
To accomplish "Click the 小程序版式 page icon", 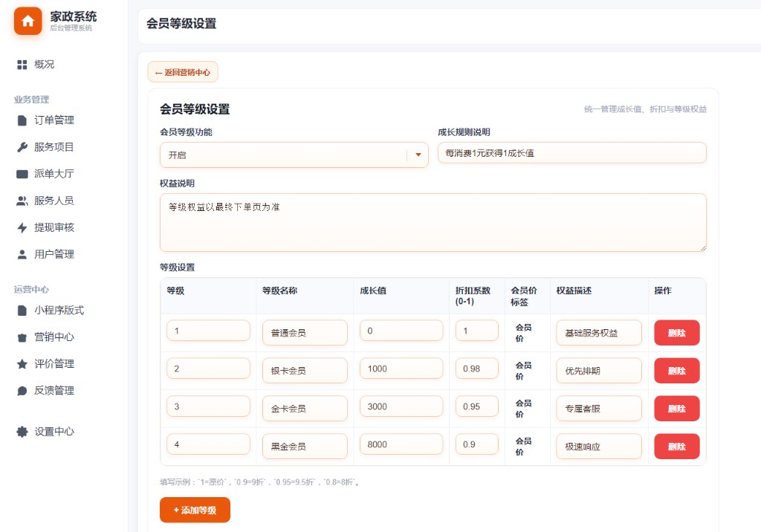I will [x=22, y=311].
